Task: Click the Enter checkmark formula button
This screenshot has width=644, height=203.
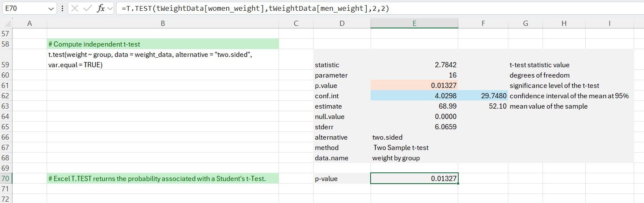Action: pos(88,8)
